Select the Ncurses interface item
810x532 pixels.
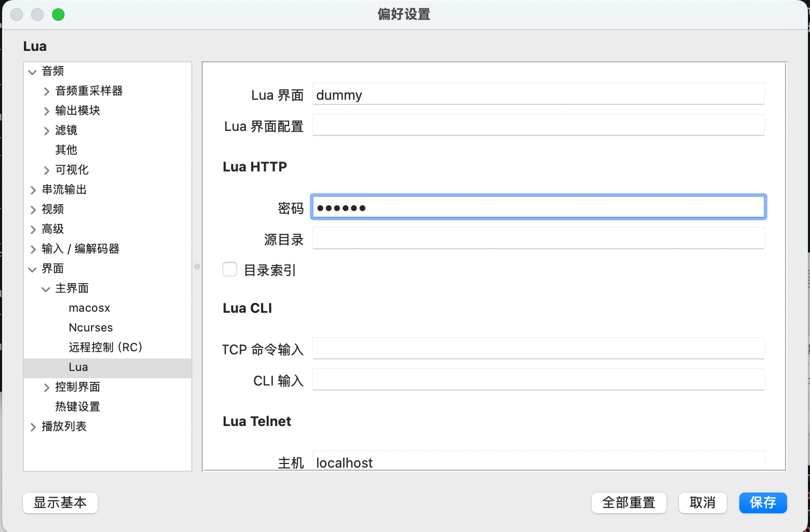90,327
